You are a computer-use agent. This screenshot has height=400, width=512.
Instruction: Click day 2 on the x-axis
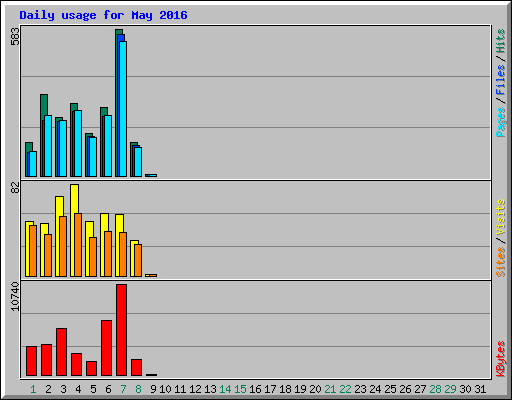point(48,389)
